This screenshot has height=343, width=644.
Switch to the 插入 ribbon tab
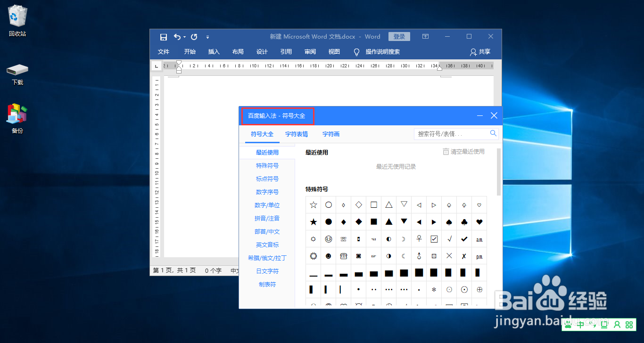(214, 52)
